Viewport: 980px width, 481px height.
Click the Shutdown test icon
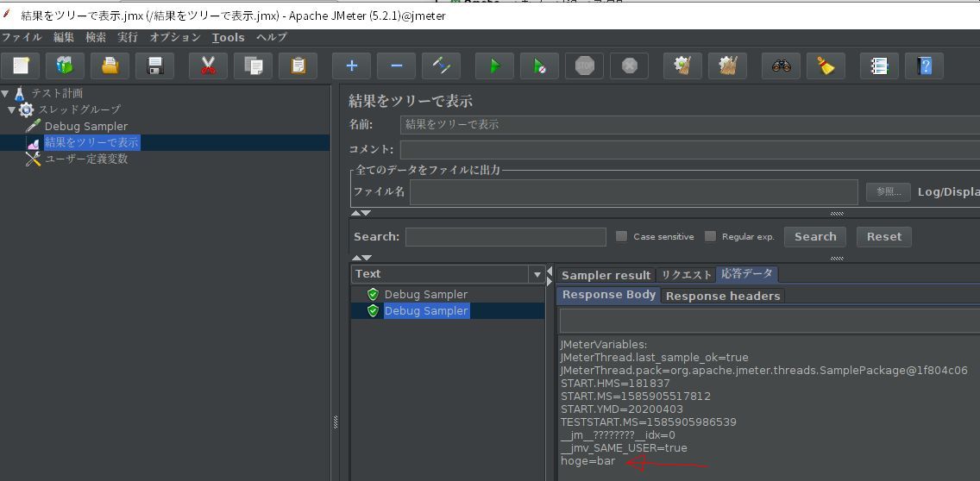630,66
